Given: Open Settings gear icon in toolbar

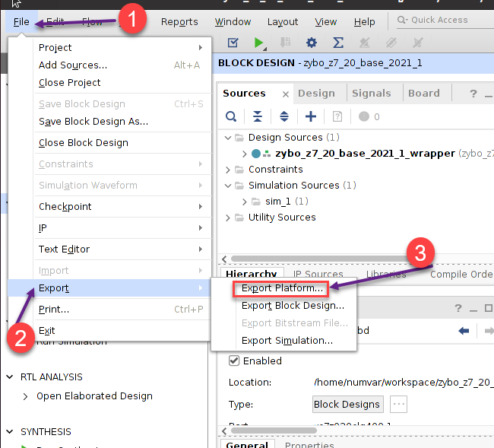Looking at the screenshot, I should pos(311,43).
